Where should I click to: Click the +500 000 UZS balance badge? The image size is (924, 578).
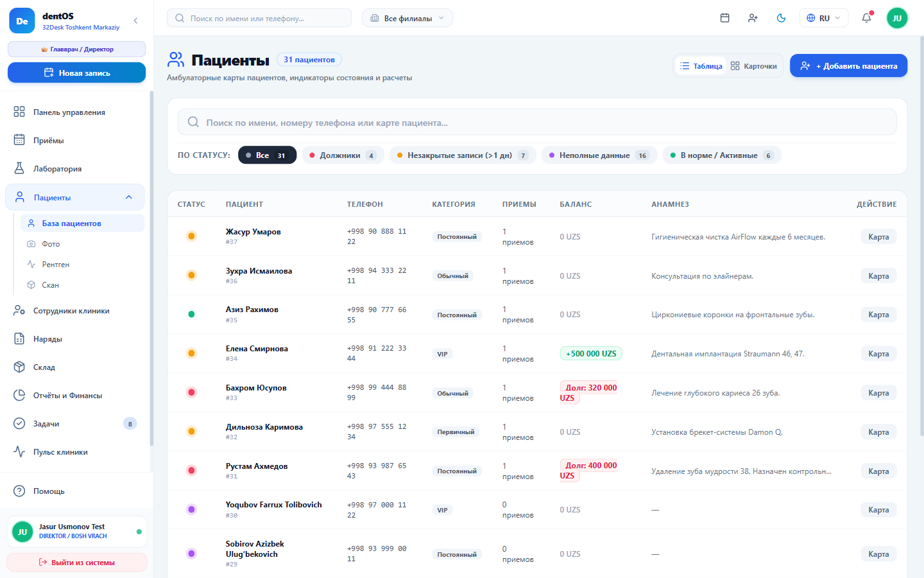pyautogui.click(x=591, y=353)
